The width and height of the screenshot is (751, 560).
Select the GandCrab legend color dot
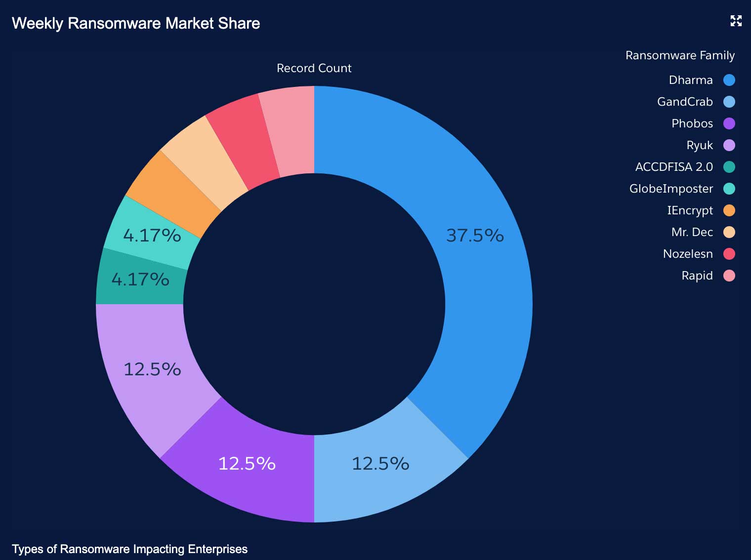click(x=729, y=102)
